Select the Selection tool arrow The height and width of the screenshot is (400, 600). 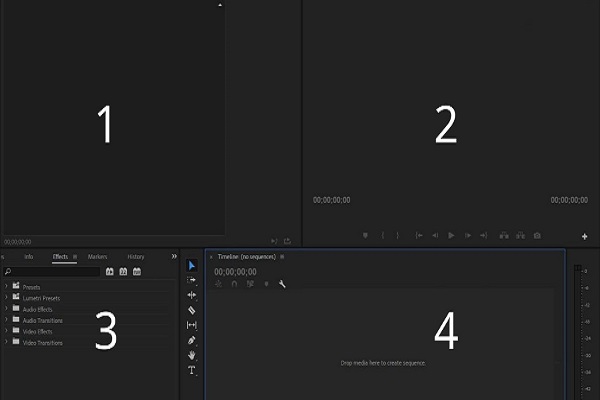(x=192, y=265)
